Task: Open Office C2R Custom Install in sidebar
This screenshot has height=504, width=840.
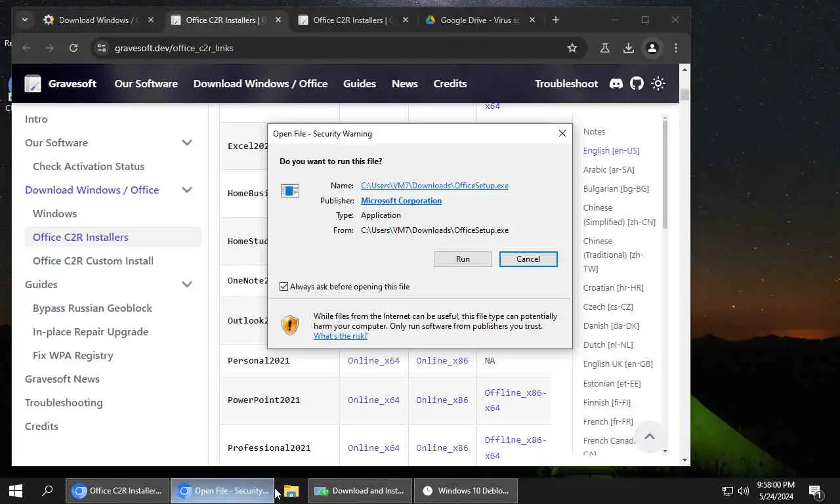Action: coord(93,261)
